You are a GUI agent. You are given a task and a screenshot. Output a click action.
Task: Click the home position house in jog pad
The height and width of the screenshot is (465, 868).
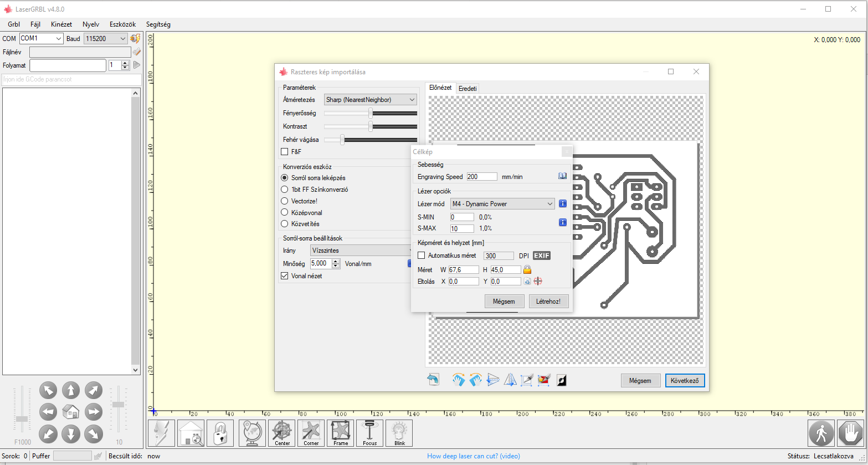point(71,412)
